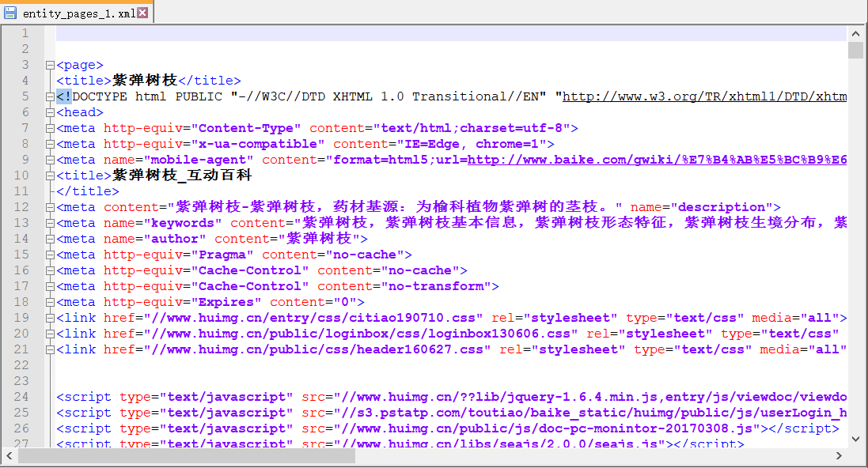Click the vertical scrollbar down arrow
Viewport: 868px width, 468px height.
click(855, 439)
